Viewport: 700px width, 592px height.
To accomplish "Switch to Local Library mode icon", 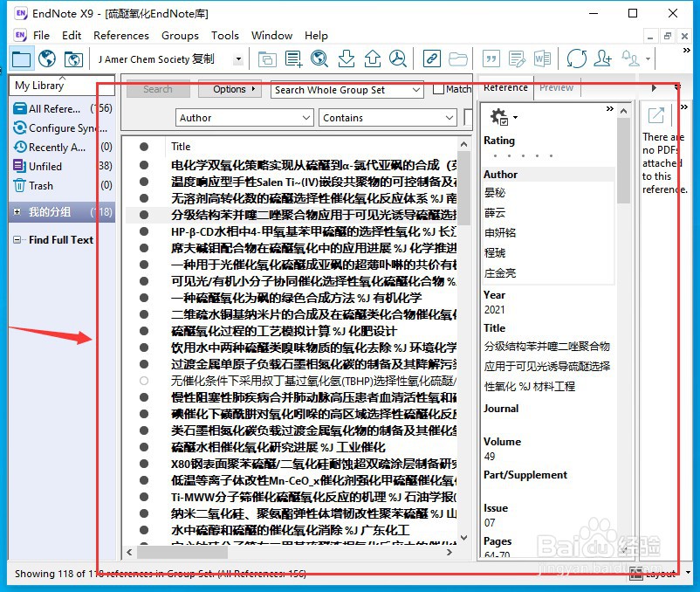I will point(21,59).
